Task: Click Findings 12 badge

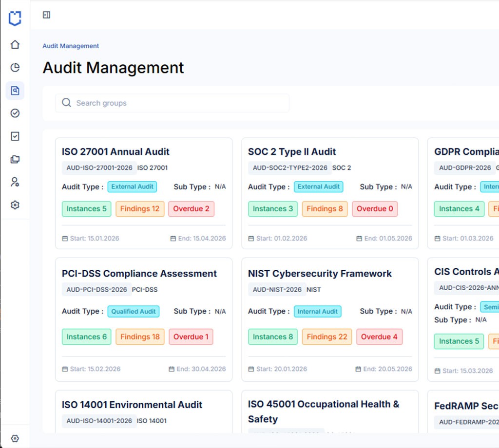Action: [140, 209]
